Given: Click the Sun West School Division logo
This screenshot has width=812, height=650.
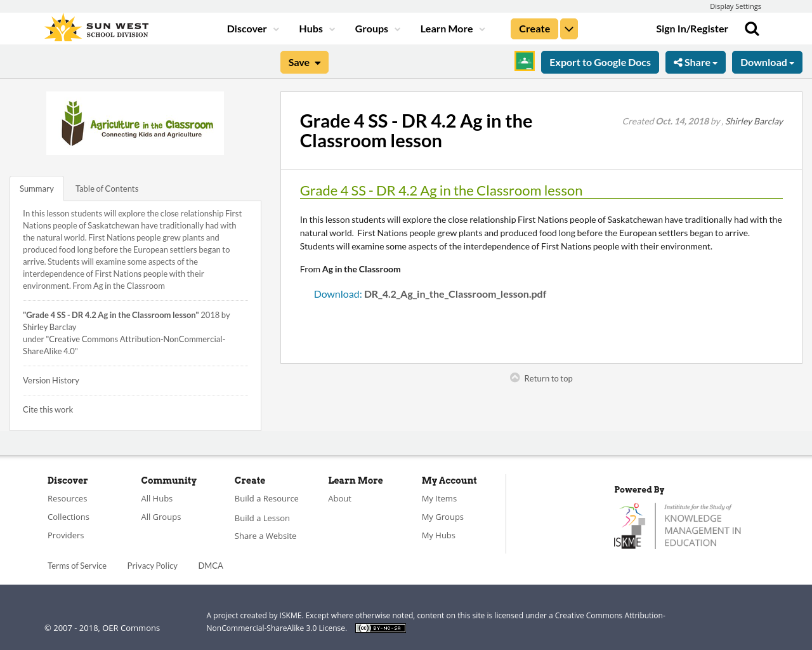Looking at the screenshot, I should [96, 26].
